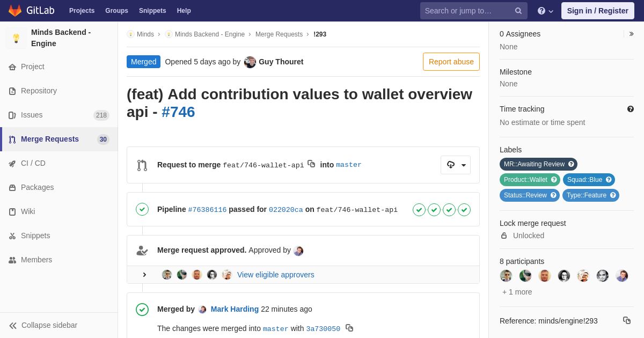644x338 pixels.
Task: Click the GitLab fox logo
Action: (15, 11)
